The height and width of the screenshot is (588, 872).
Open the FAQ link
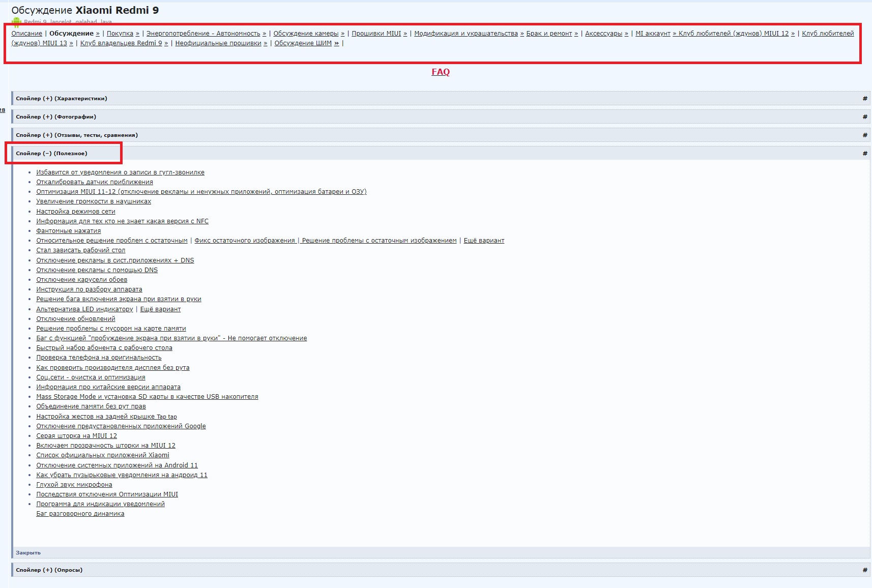coord(441,72)
